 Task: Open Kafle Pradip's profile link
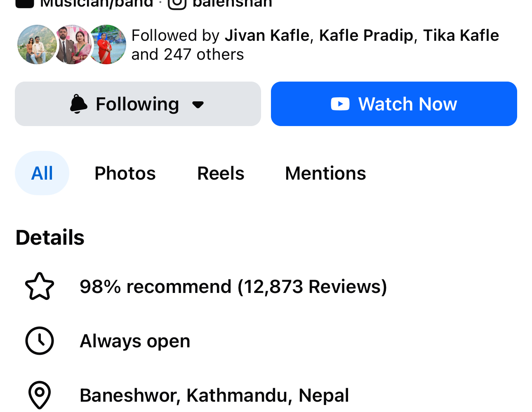(366, 35)
